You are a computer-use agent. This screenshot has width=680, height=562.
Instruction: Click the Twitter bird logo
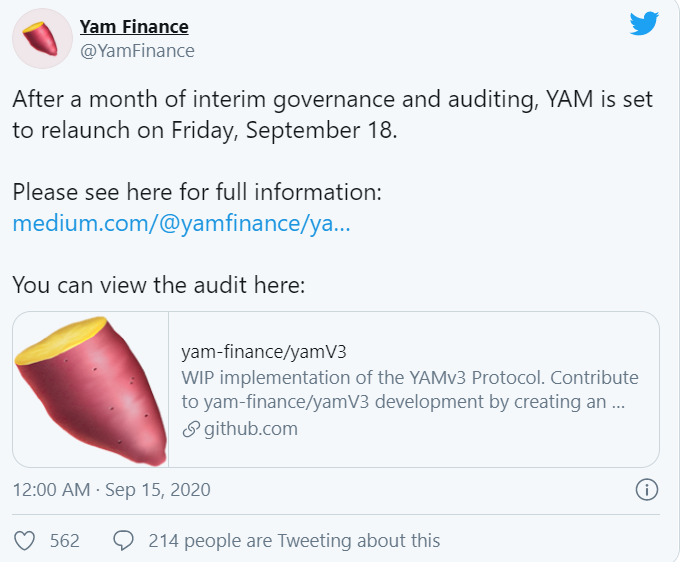[x=644, y=23]
